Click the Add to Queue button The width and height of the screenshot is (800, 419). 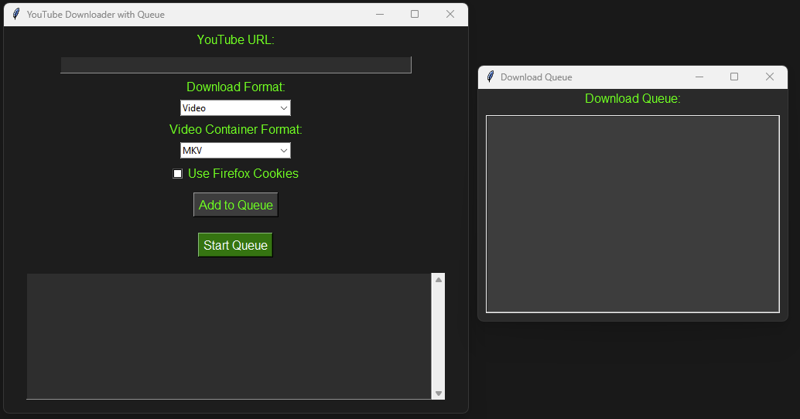(x=236, y=205)
